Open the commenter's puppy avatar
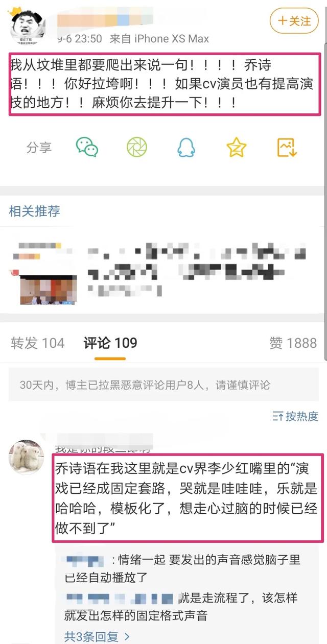The height and width of the screenshot is (644, 327). [27, 456]
